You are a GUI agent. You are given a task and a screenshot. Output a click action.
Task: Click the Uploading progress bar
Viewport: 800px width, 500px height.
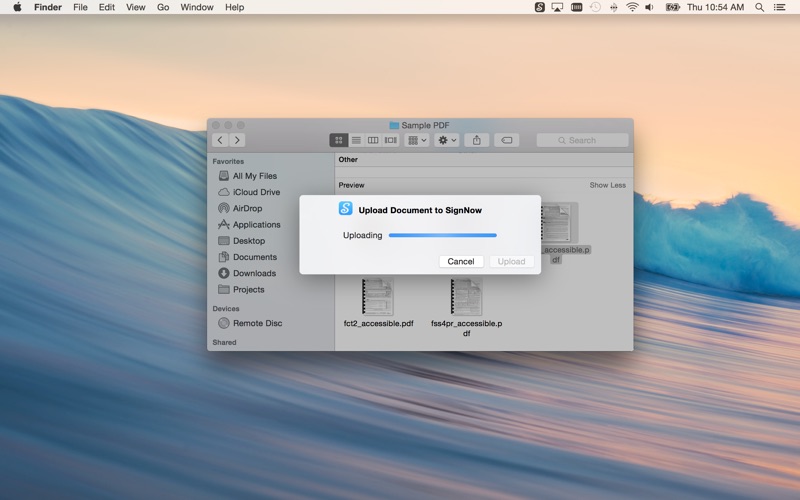coord(442,235)
